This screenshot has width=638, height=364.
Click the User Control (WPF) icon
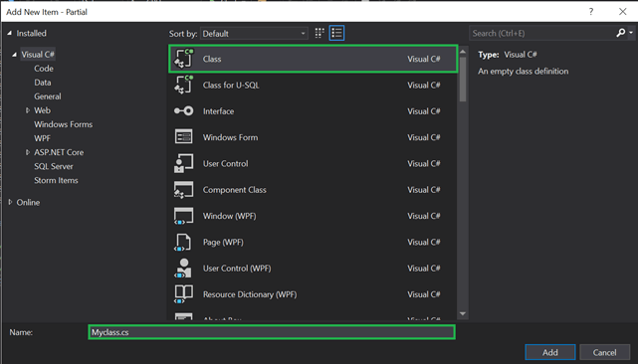coord(183,268)
